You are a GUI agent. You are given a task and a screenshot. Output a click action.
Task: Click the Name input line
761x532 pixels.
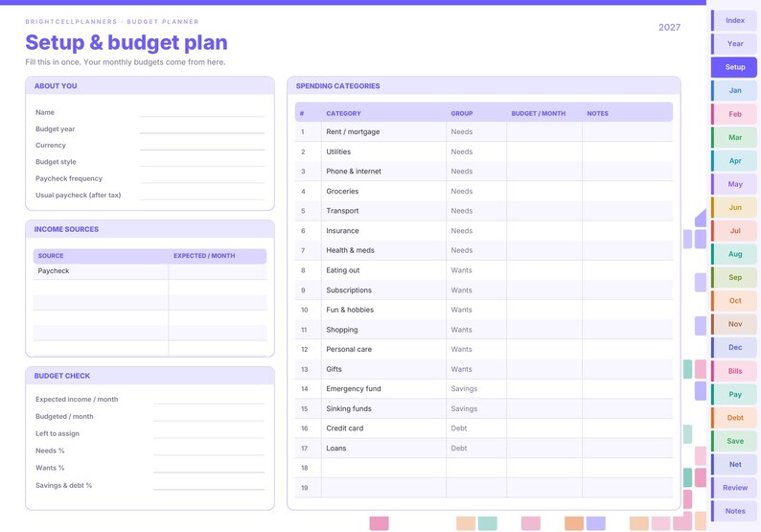[x=202, y=112]
